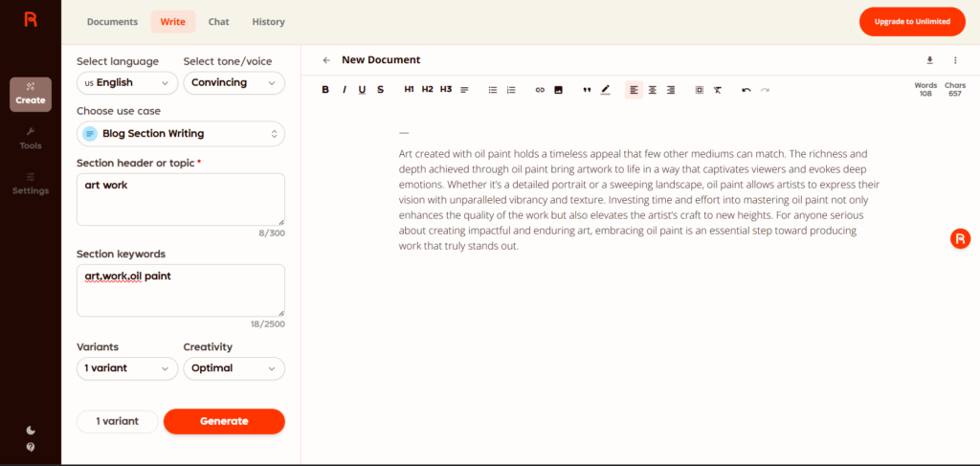
Task: Open the text highlight color tool
Action: pyautogui.click(x=605, y=90)
